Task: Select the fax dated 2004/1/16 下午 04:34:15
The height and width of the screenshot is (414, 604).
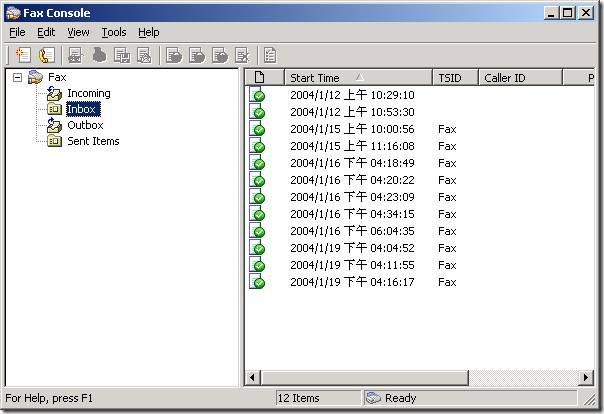Action: pos(352,214)
